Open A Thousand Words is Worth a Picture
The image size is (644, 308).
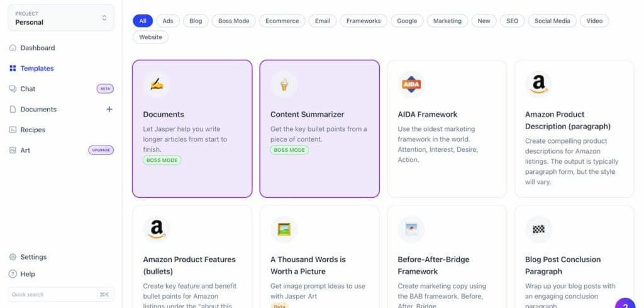pos(308,266)
